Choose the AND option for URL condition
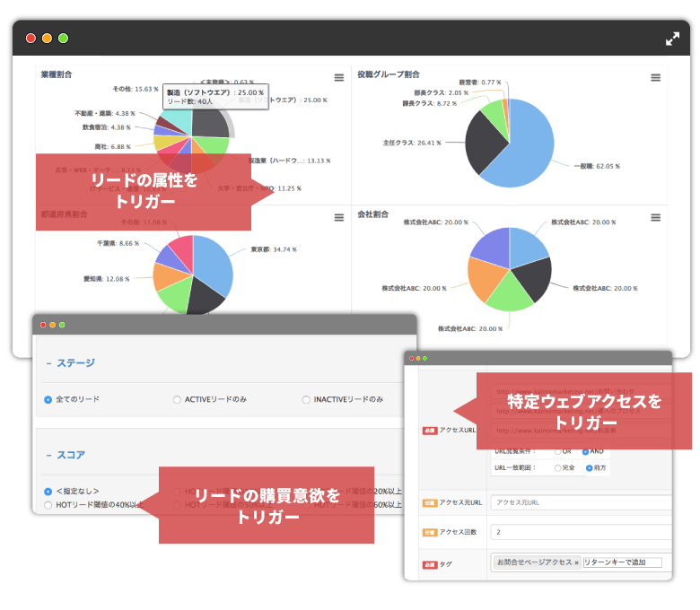This screenshot has width=700, height=610. 586,451
